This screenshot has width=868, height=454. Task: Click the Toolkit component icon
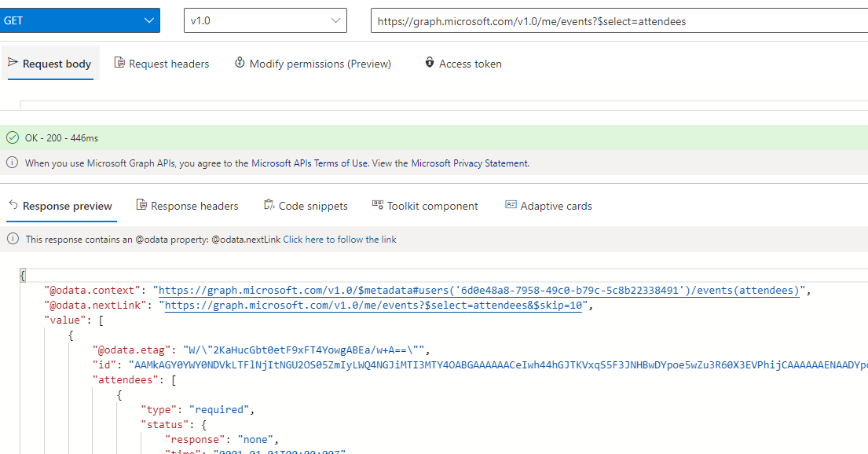(378, 205)
